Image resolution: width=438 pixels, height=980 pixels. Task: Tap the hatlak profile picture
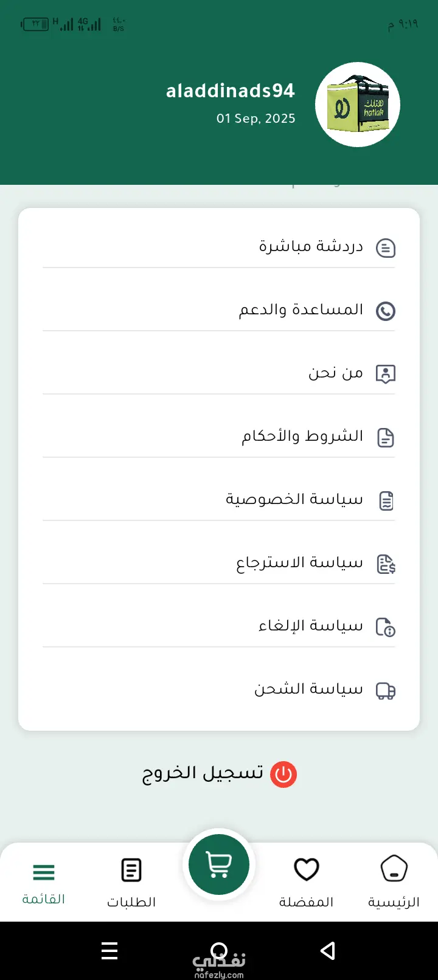358,105
